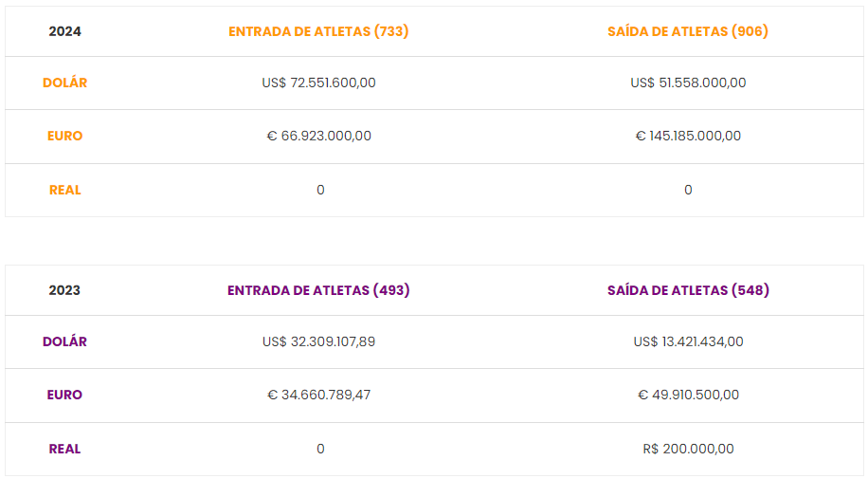Select the € 66.923.000,00 cell
This screenshot has width=868, height=479.
point(318,136)
